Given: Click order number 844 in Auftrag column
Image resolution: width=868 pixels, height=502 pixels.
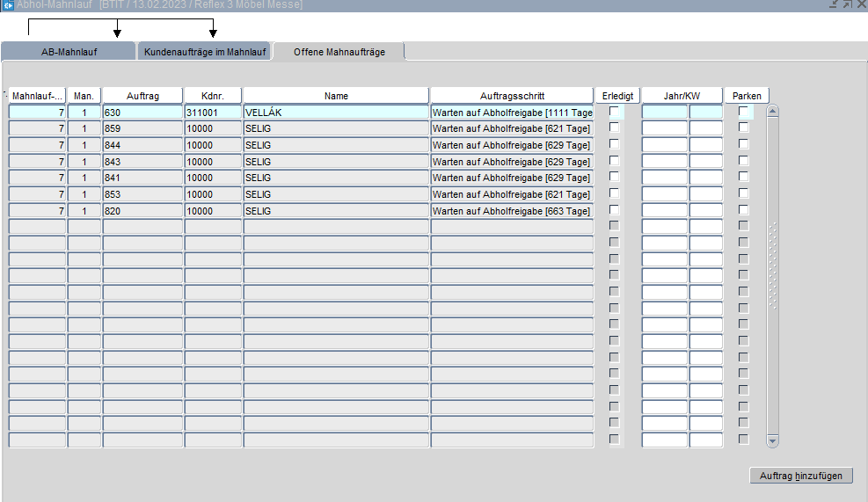Looking at the screenshot, I should click(142, 145).
